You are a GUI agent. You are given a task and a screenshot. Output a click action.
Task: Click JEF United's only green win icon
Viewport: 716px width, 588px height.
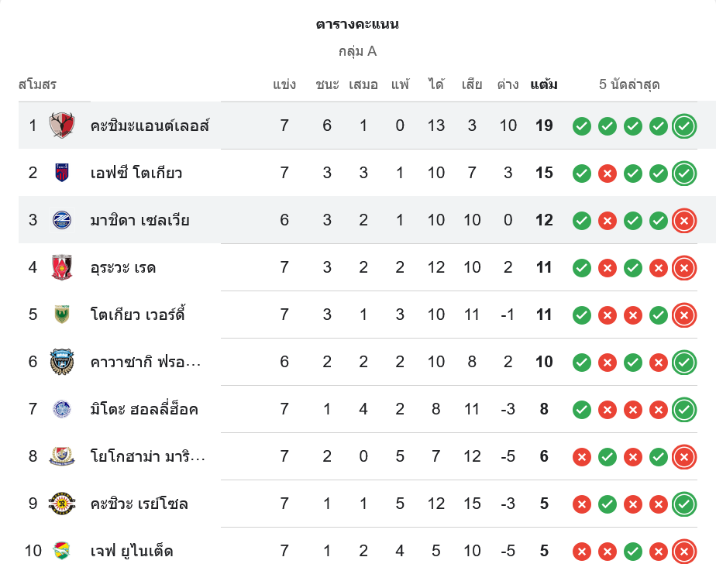click(633, 551)
